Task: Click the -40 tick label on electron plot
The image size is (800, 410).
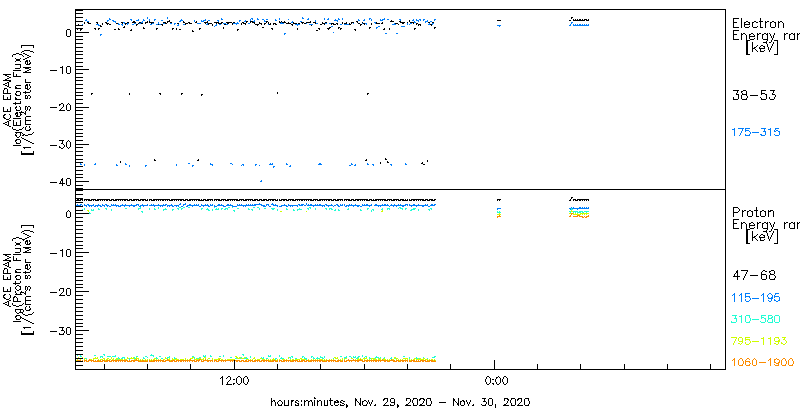Action: pyautogui.click(x=61, y=182)
